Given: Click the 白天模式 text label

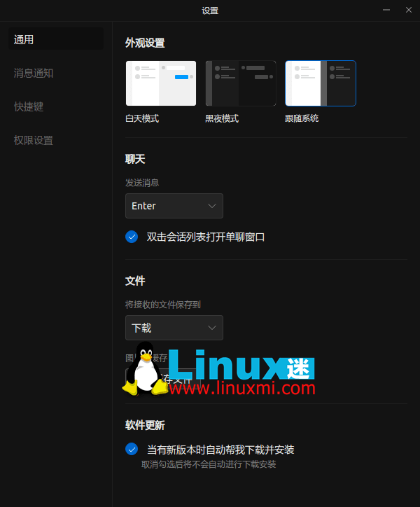Looking at the screenshot, I should (x=142, y=118).
